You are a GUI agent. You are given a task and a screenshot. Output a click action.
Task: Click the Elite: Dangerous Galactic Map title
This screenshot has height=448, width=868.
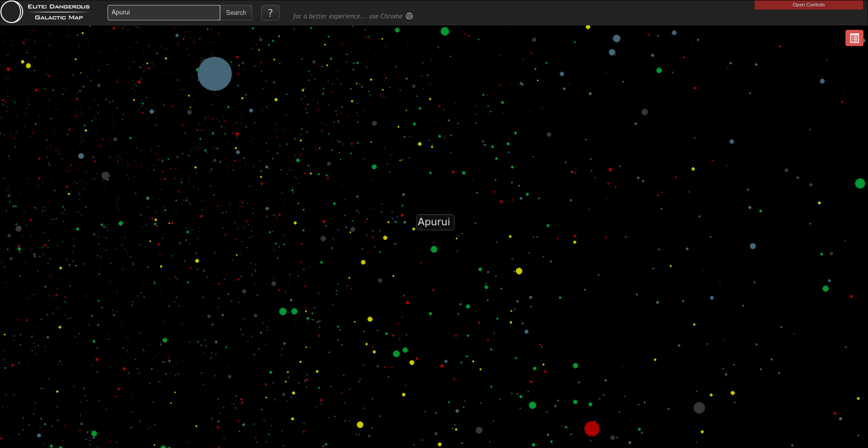click(59, 12)
